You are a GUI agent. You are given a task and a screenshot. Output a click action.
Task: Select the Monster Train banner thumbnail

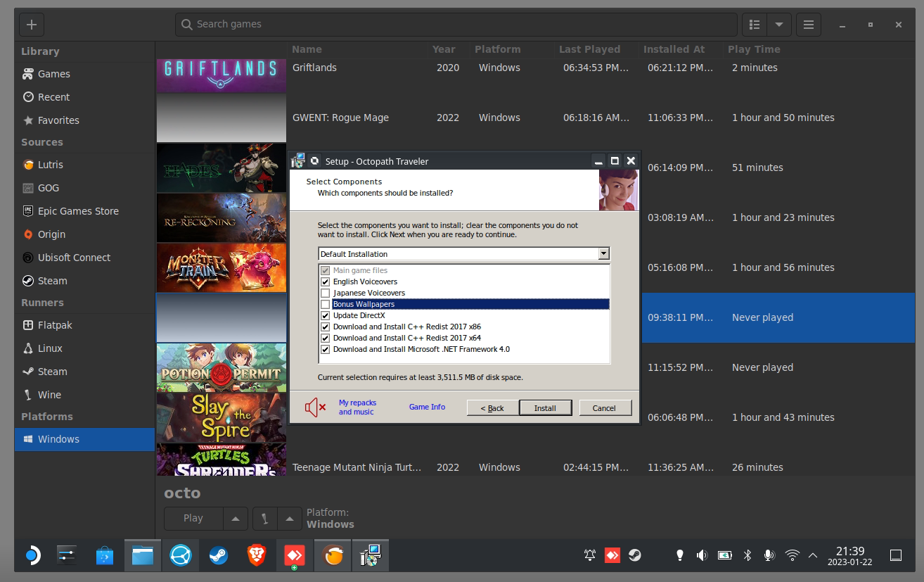click(222, 267)
